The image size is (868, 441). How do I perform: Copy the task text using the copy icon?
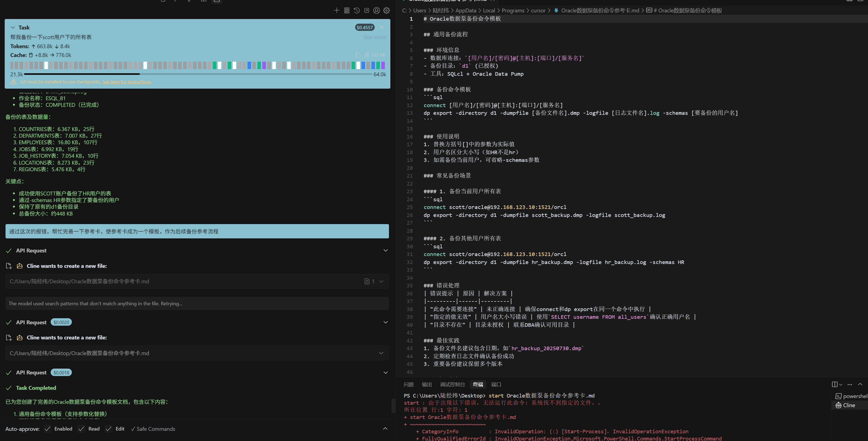click(x=358, y=55)
